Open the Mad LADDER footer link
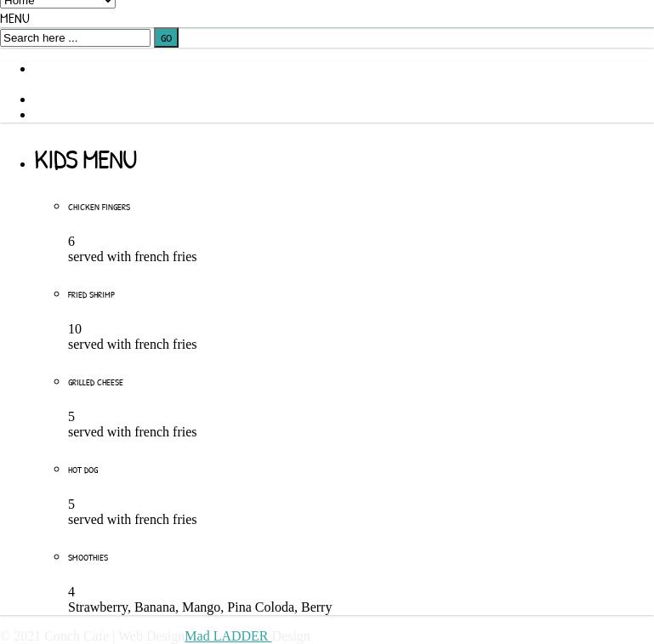654x644 pixels. 227,636
